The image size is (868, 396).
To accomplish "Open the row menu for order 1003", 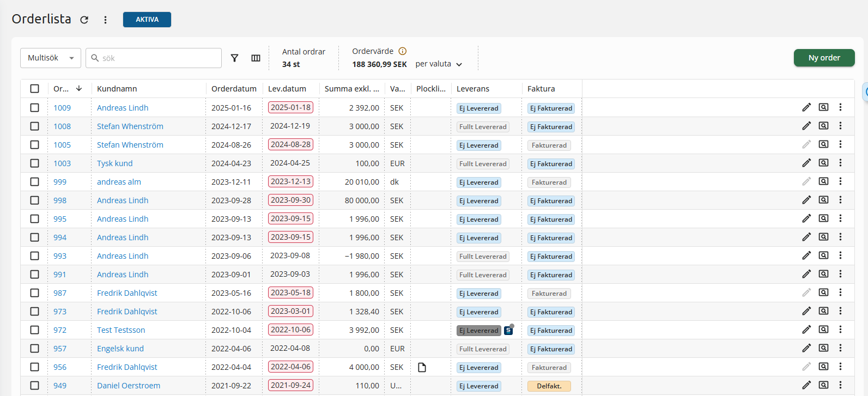I will pyautogui.click(x=840, y=163).
